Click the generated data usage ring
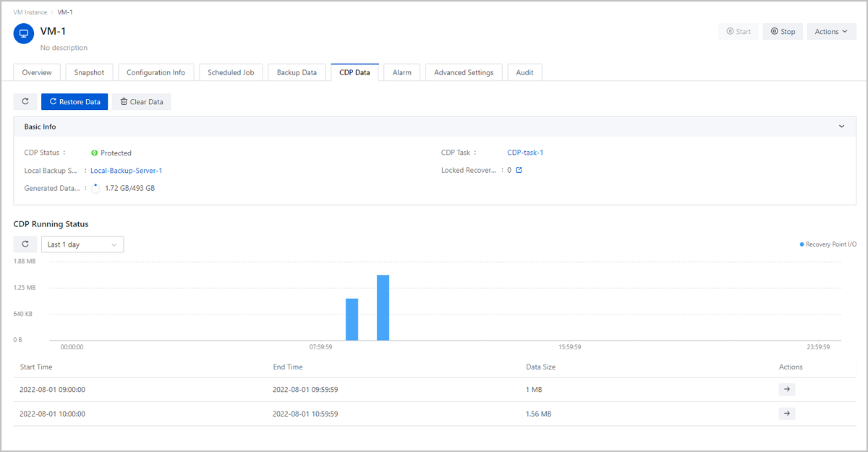 coord(95,188)
